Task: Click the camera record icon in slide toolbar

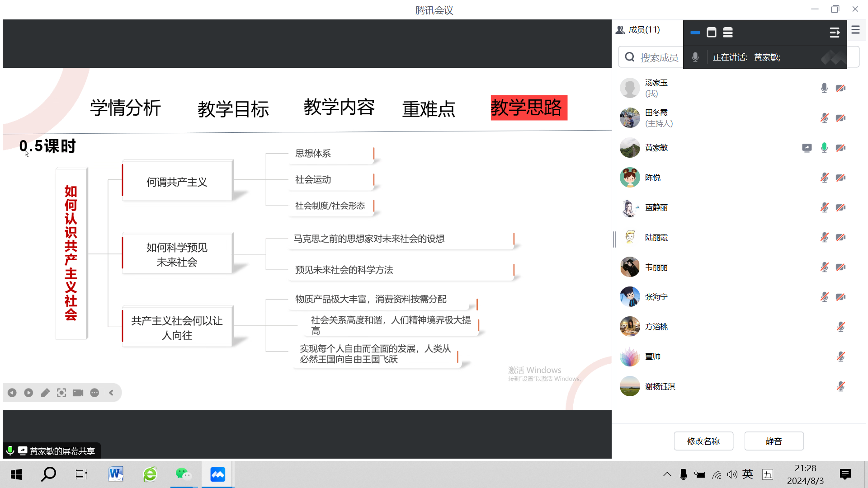Action: click(78, 393)
